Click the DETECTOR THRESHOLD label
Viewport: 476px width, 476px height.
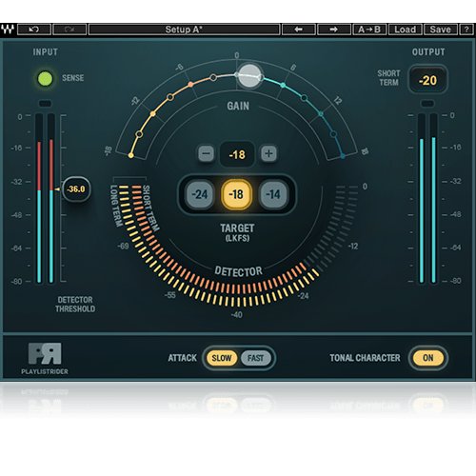point(75,305)
